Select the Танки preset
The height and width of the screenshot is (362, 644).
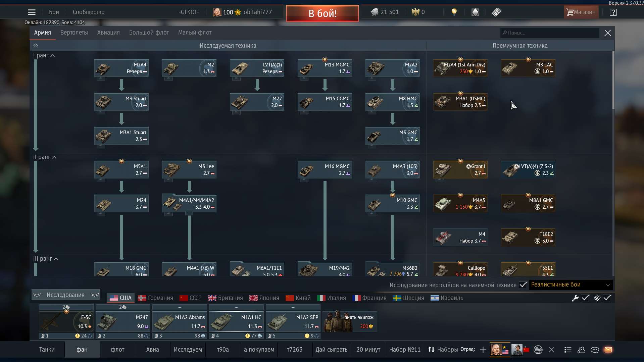pyautogui.click(x=47, y=350)
